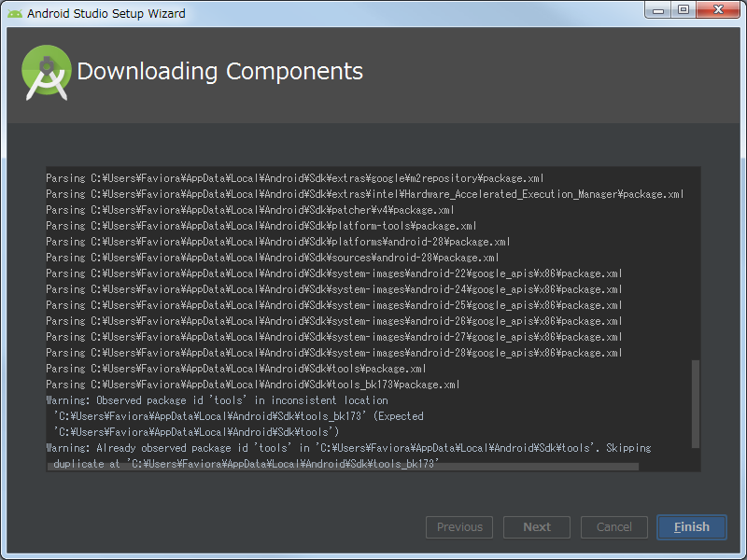Click log line for system-images android-25
The width and height of the screenshot is (747, 560).
[x=334, y=305]
